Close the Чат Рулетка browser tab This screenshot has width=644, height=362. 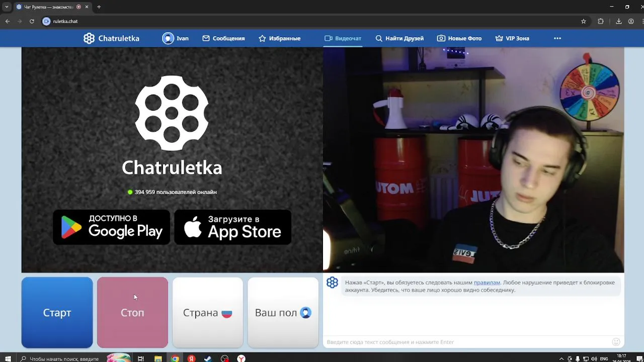[87, 7]
